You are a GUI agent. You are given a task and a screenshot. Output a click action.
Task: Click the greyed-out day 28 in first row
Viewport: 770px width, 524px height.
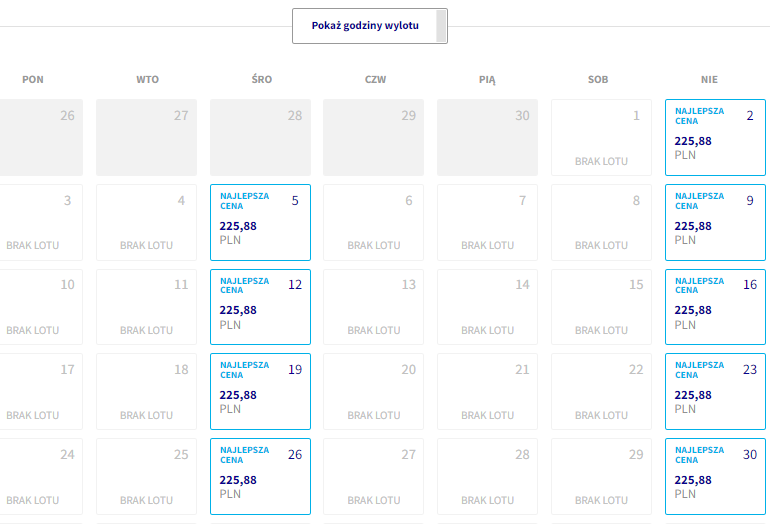260,138
